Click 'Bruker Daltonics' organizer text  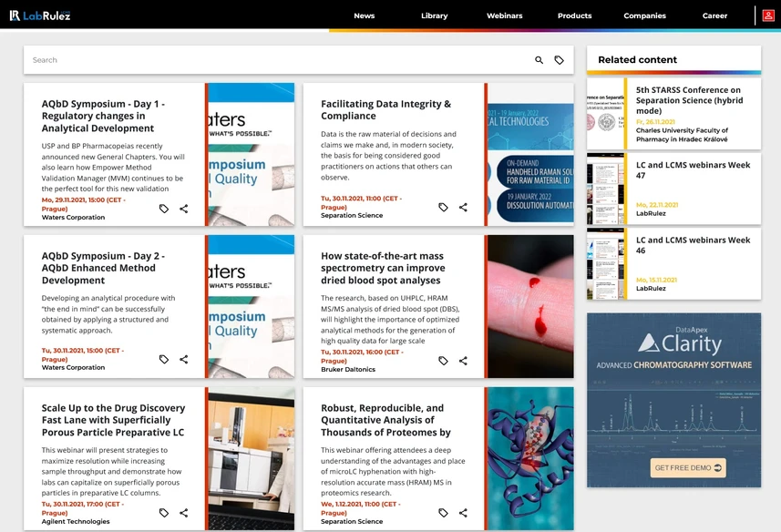tap(348, 369)
